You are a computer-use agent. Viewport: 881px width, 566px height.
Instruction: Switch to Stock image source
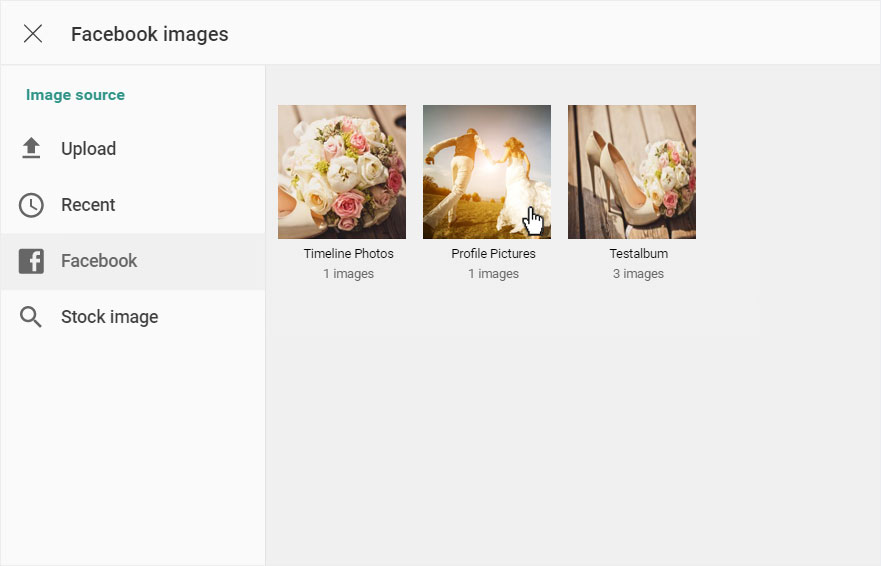(133, 317)
